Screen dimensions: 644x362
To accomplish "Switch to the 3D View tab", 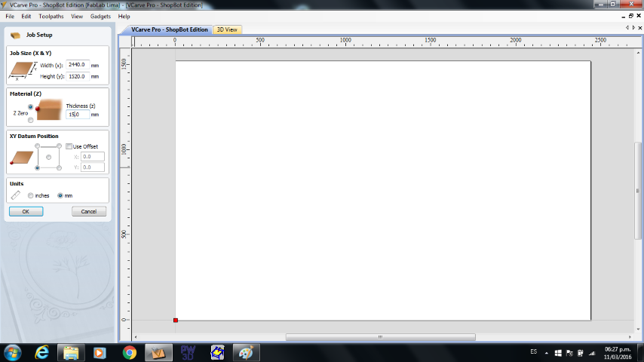I will pyautogui.click(x=227, y=29).
